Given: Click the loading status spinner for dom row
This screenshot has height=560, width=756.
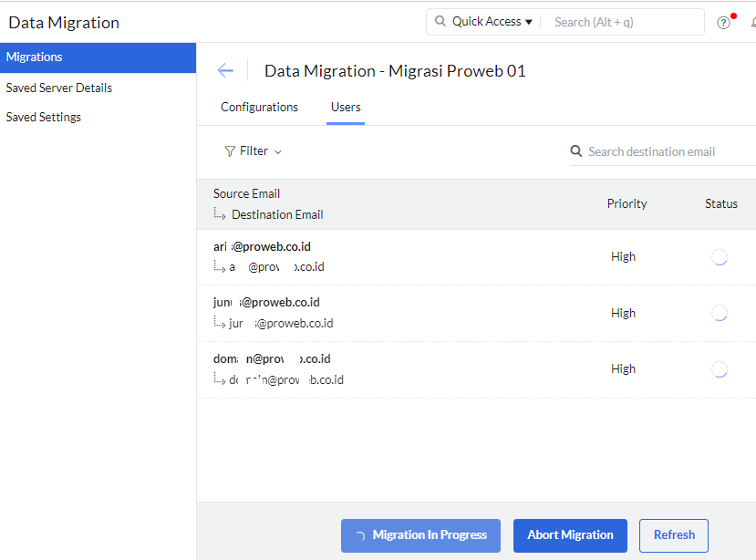Looking at the screenshot, I should 720,369.
